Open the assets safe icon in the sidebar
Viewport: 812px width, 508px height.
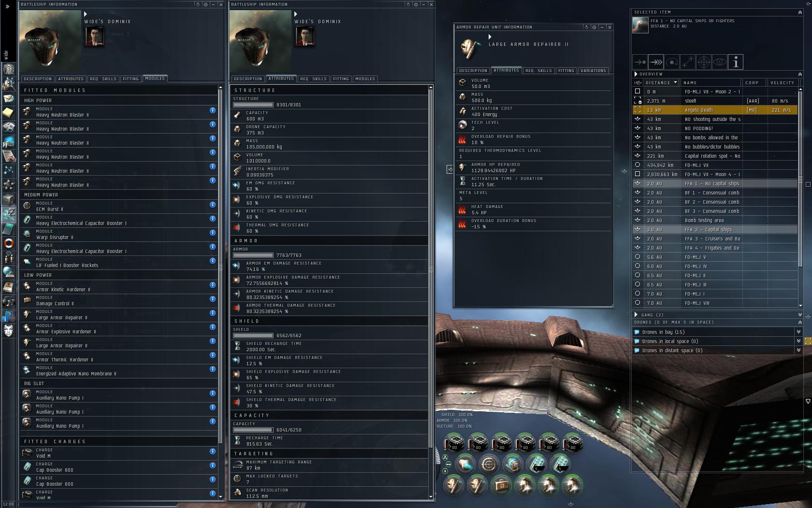(x=8, y=199)
